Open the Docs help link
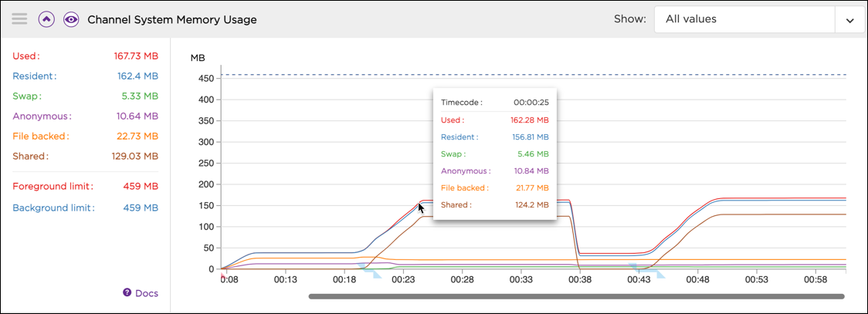 (x=146, y=293)
